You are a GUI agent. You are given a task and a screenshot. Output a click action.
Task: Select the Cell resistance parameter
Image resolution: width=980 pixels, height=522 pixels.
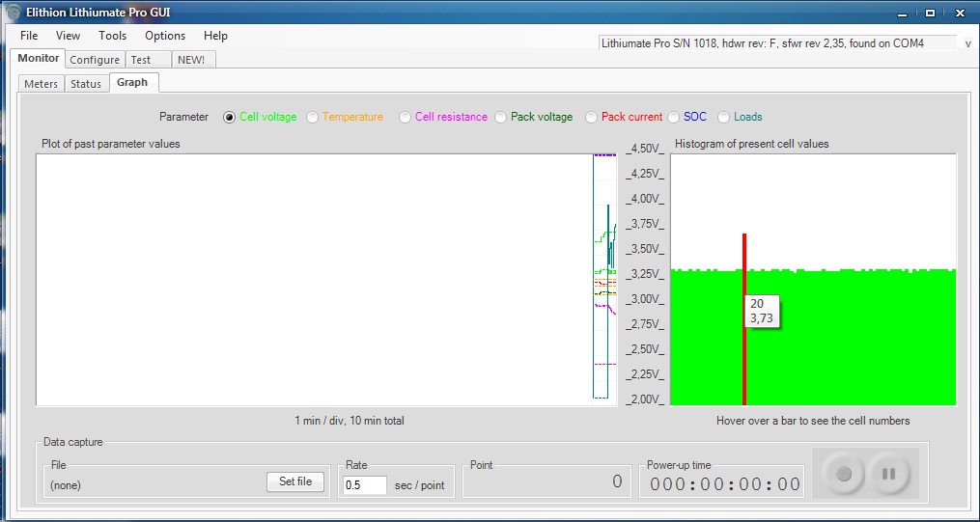click(443, 117)
